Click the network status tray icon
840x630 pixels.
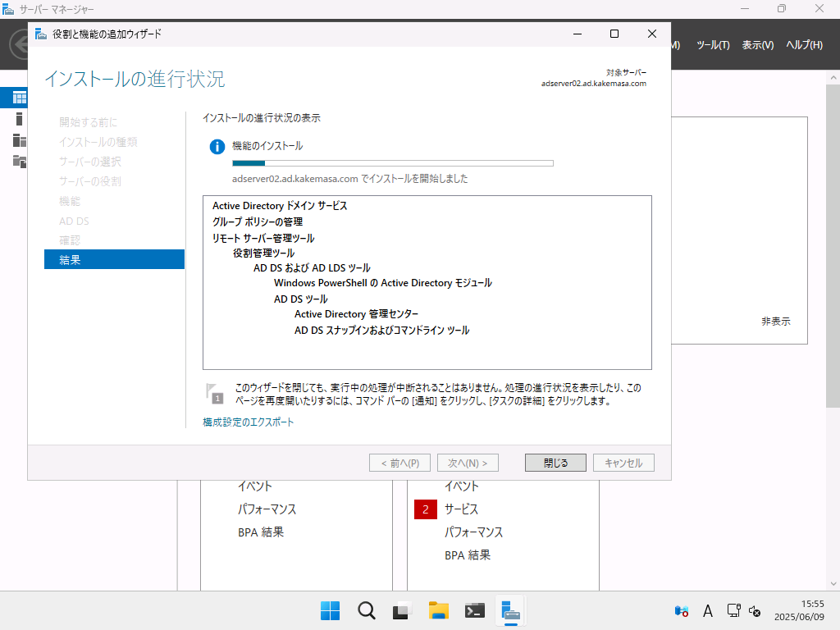point(733,610)
